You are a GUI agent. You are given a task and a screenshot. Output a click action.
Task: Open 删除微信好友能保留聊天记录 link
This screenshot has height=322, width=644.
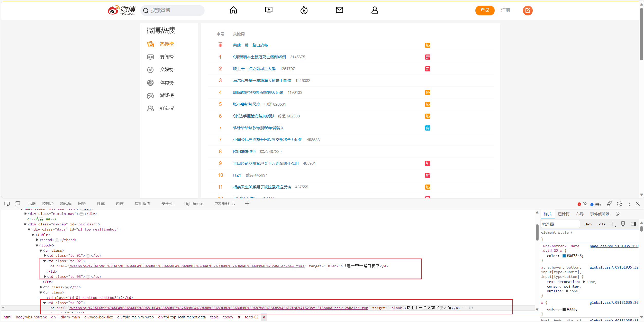pyautogui.click(x=258, y=93)
